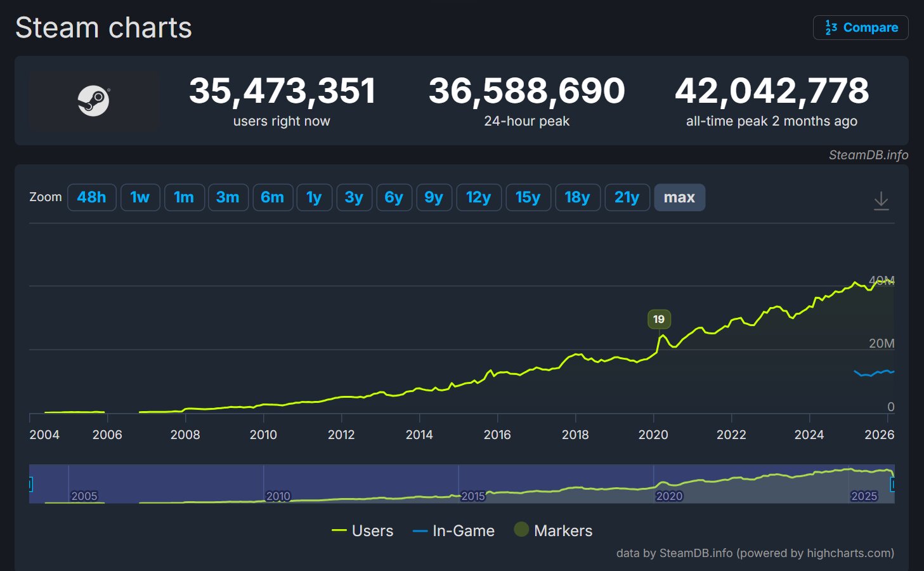Click the Steam logo icon
The height and width of the screenshot is (571, 924).
pos(93,101)
